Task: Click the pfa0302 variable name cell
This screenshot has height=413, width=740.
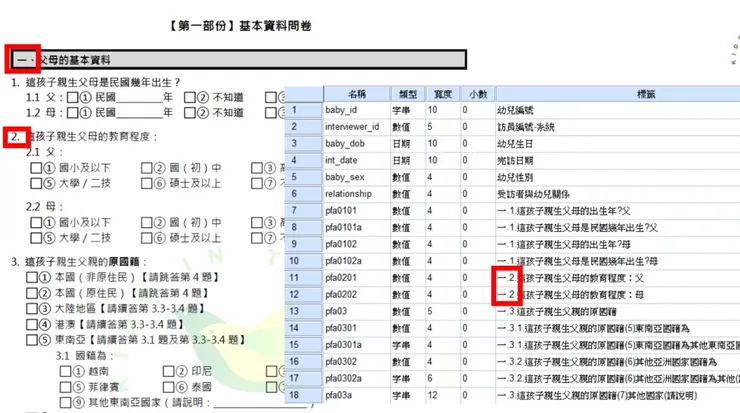Action: tap(357, 362)
